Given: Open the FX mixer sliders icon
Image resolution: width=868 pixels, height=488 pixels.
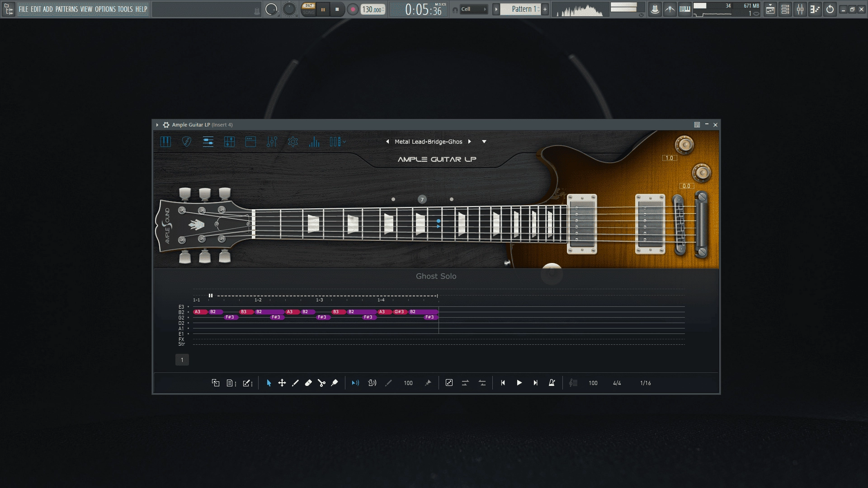Looking at the screenshot, I should pos(272,142).
